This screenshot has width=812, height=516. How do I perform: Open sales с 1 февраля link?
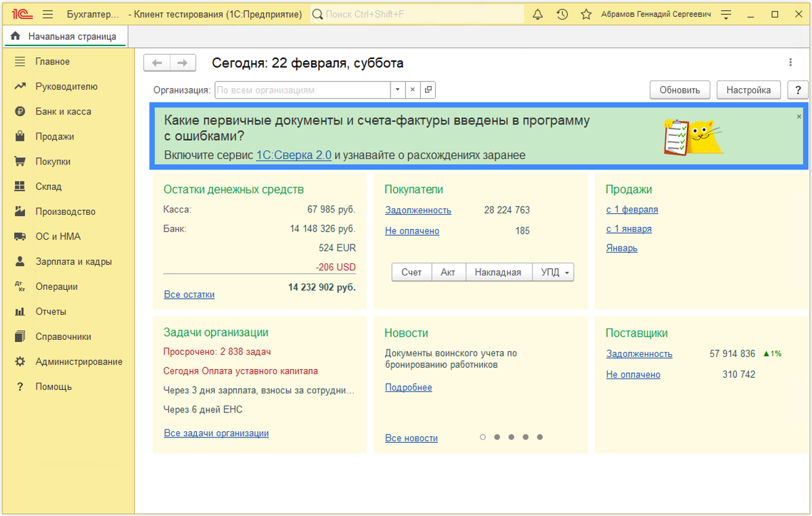(632, 210)
